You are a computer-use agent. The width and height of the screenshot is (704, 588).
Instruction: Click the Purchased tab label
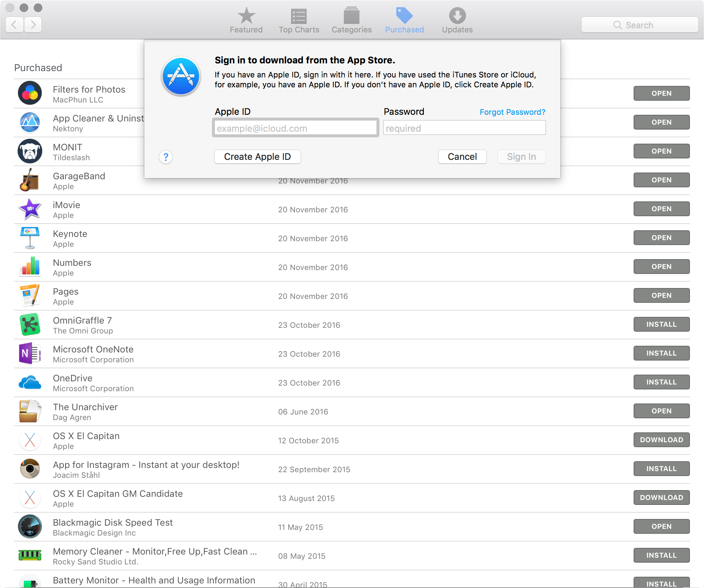pos(404,30)
